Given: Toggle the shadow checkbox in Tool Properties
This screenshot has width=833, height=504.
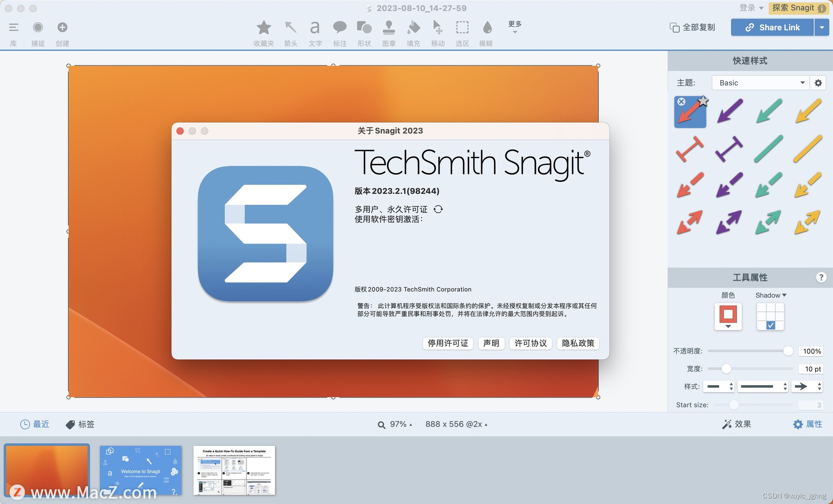Looking at the screenshot, I should coord(770,325).
